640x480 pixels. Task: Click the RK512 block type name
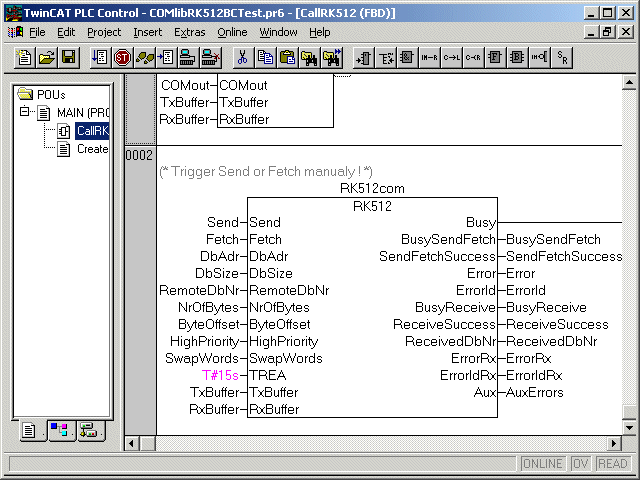(372, 206)
